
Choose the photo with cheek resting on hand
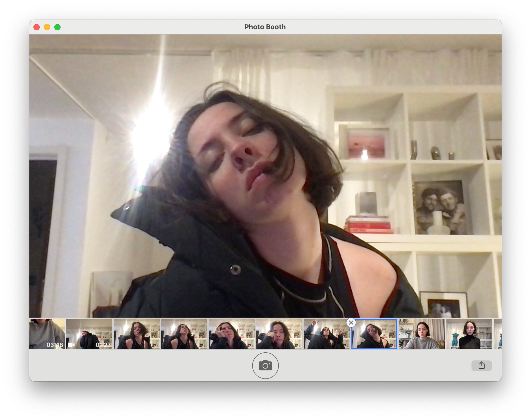[279, 334]
